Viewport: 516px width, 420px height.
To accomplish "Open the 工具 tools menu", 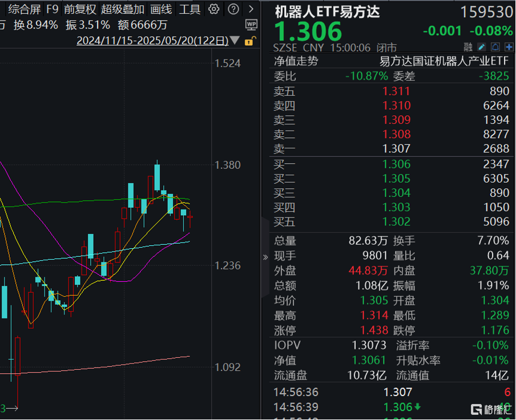I will click(x=190, y=9).
